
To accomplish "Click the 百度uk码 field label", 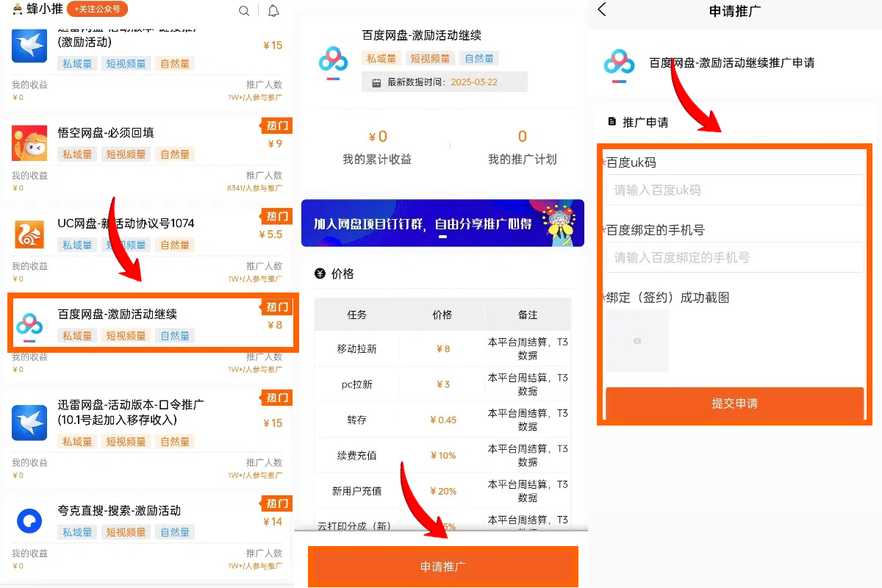I will (x=631, y=162).
